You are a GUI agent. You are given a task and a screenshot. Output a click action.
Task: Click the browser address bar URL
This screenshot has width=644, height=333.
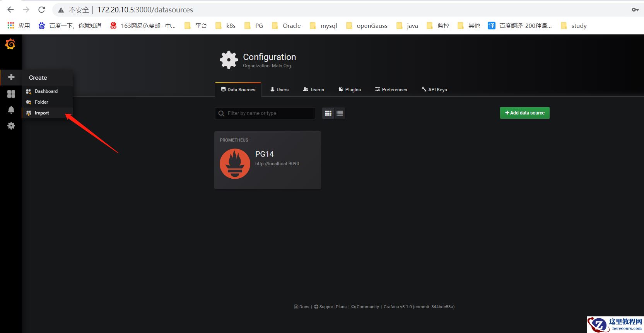145,10
